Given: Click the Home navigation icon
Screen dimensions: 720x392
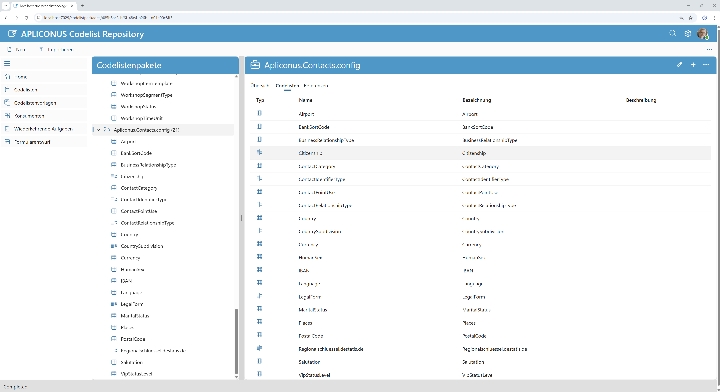Looking at the screenshot, I should coord(7,77).
